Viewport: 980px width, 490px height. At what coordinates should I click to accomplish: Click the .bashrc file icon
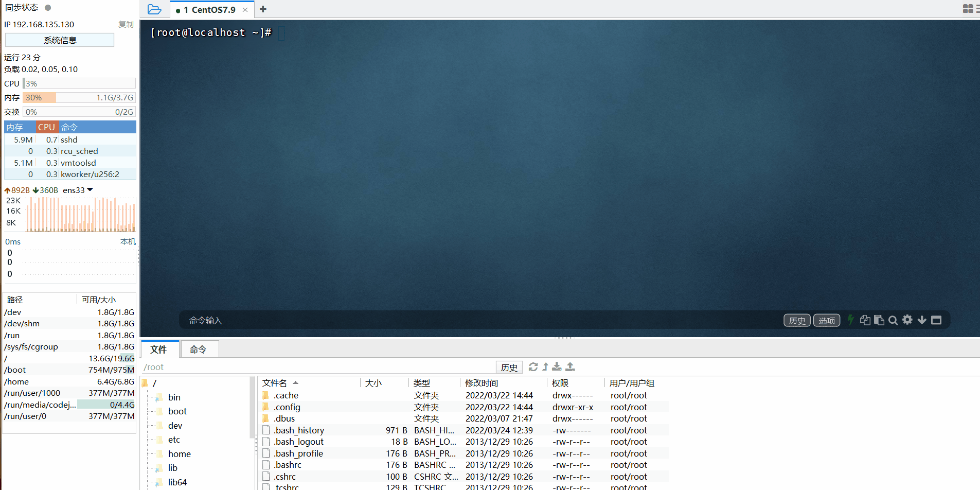266,465
